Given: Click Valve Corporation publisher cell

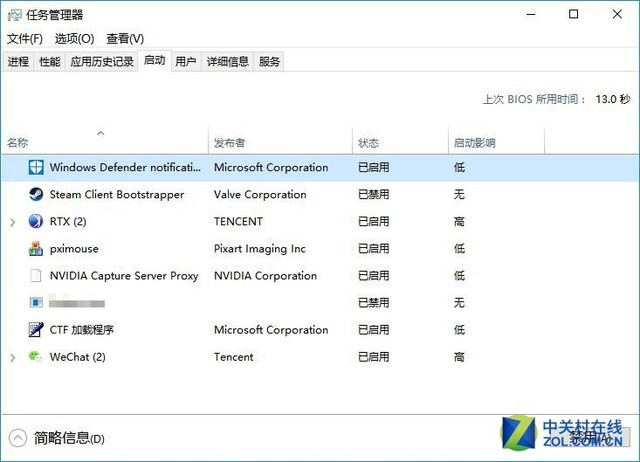Looking at the screenshot, I should click(x=260, y=195).
